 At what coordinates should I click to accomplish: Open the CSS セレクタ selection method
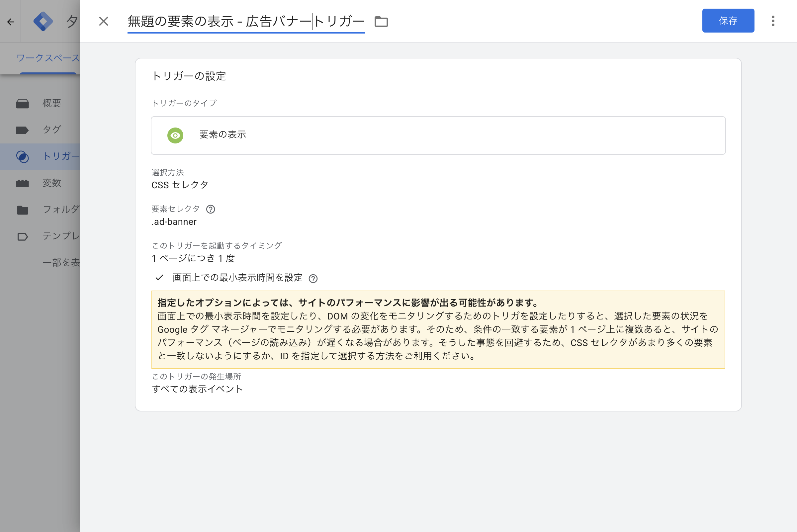[x=180, y=185]
